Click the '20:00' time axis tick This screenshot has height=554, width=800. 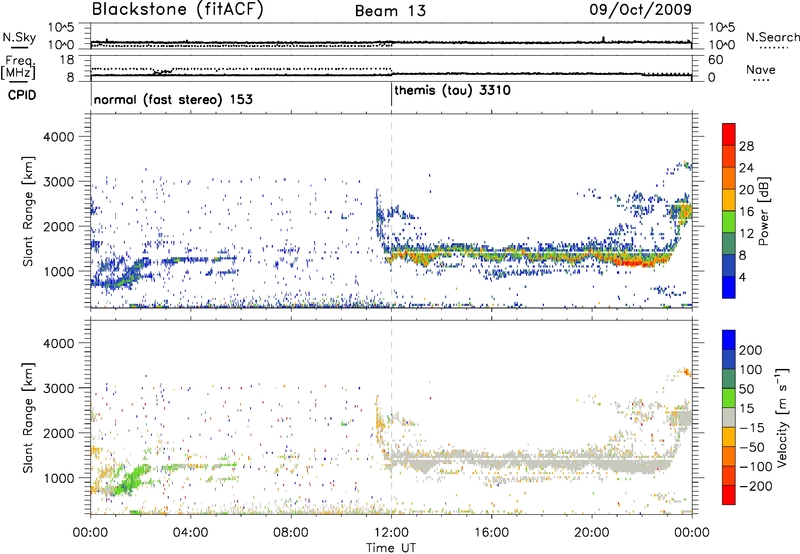(592, 533)
